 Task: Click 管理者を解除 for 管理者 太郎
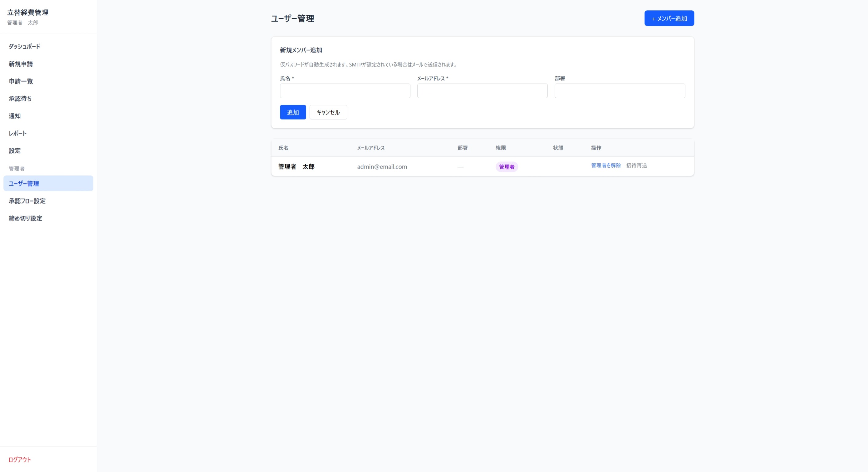pos(605,166)
